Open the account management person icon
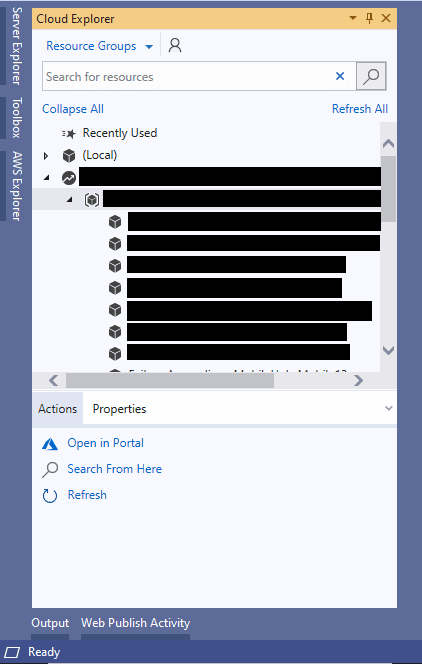Viewport: 422px width, 664px height. point(175,45)
